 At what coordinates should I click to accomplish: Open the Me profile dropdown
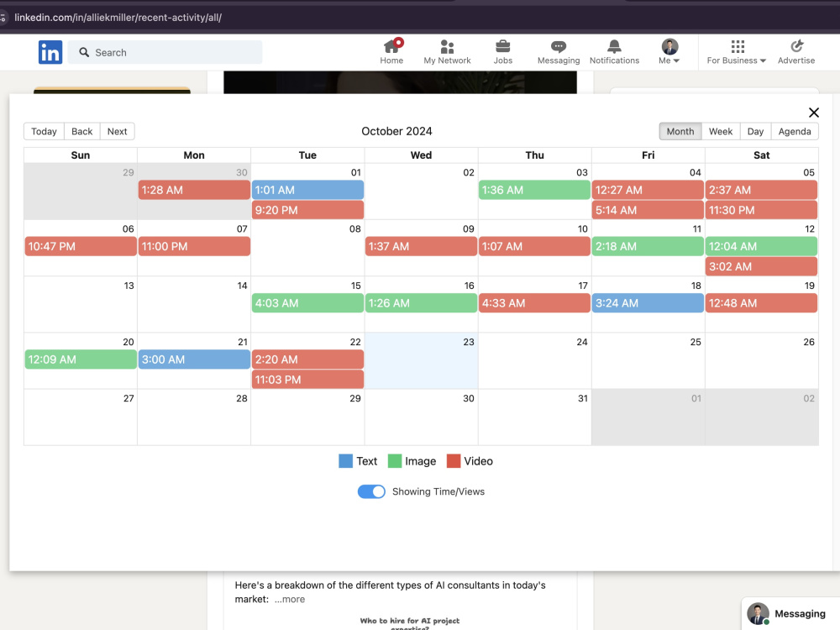(669, 52)
